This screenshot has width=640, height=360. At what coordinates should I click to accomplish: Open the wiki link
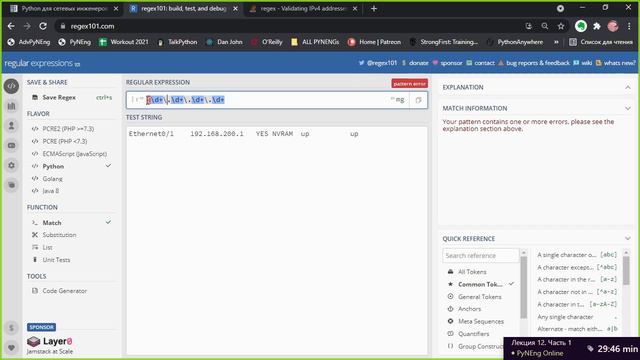point(583,63)
